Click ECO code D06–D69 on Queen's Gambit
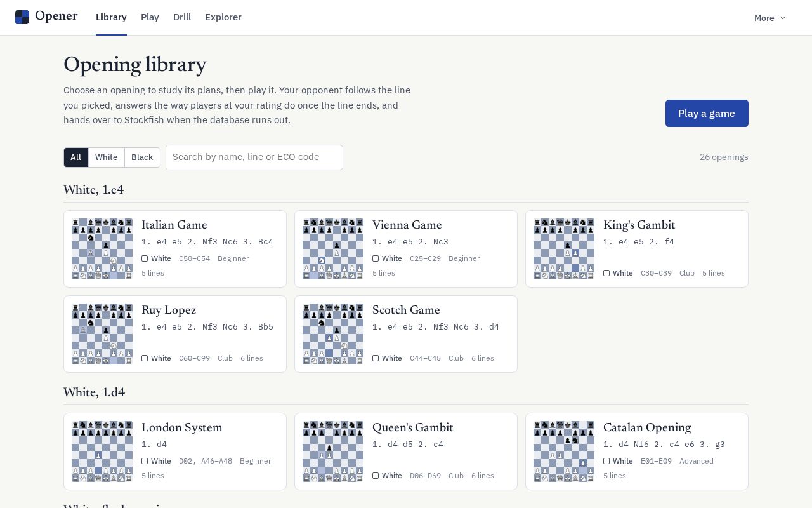This screenshot has width=812, height=508. tap(425, 476)
